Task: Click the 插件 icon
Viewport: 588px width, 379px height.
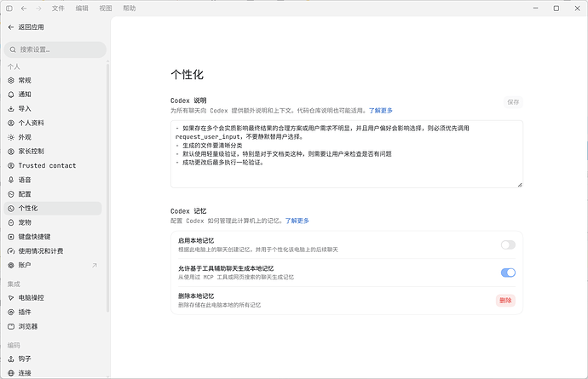Action: point(11,312)
